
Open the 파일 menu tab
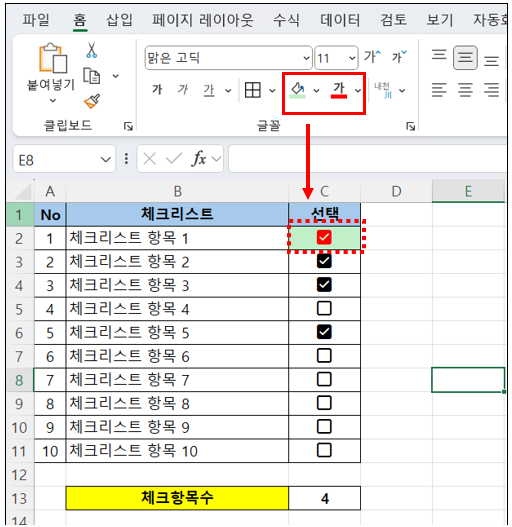36,20
